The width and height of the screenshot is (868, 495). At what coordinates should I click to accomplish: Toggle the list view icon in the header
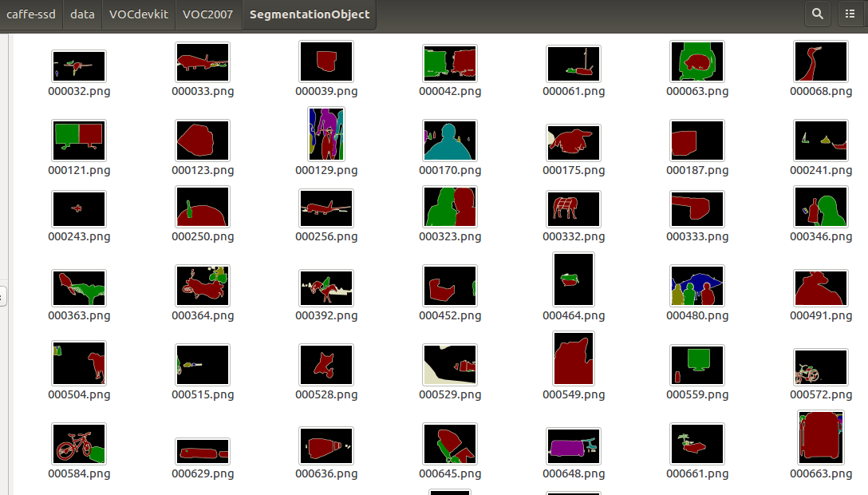(850, 14)
